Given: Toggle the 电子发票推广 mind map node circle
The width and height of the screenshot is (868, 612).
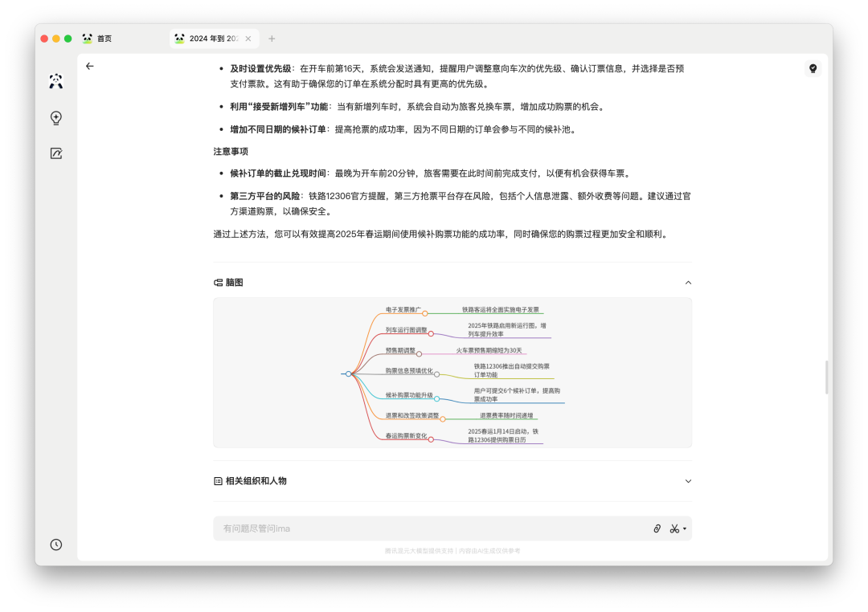Looking at the screenshot, I should [425, 314].
